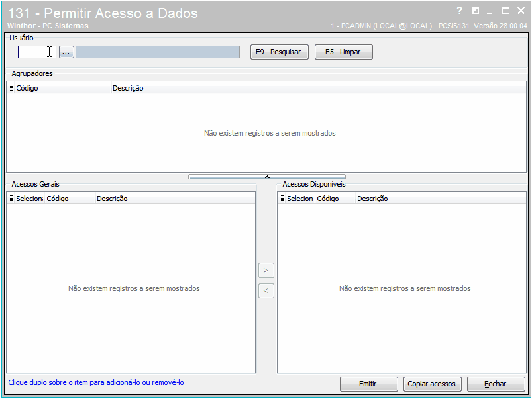The width and height of the screenshot is (532, 399).
Task: Sort Acessos Disponíveis by Descrição column
Action: point(441,199)
